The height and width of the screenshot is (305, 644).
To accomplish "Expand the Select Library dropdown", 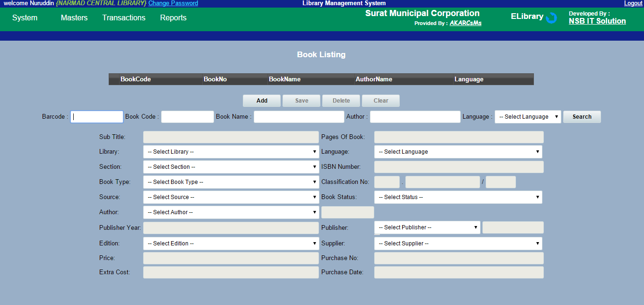I will coord(231,152).
